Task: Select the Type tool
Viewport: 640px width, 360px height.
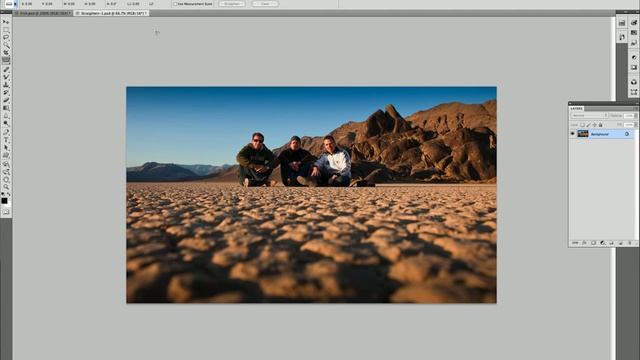Action: [6, 140]
